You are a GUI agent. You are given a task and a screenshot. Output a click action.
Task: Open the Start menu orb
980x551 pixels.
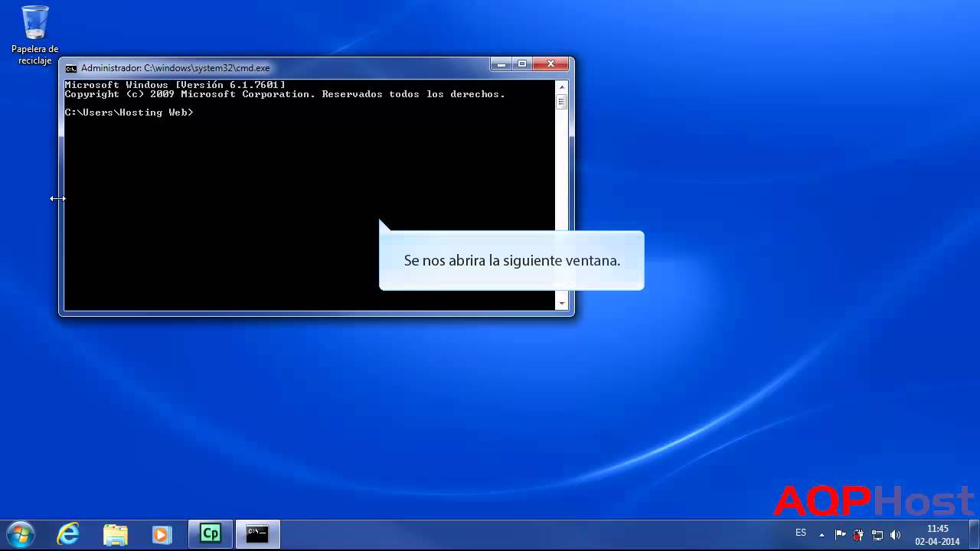tap(19, 533)
